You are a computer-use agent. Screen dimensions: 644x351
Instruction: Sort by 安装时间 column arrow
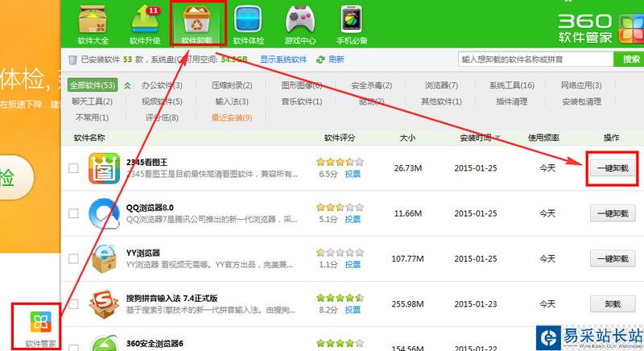point(497,138)
